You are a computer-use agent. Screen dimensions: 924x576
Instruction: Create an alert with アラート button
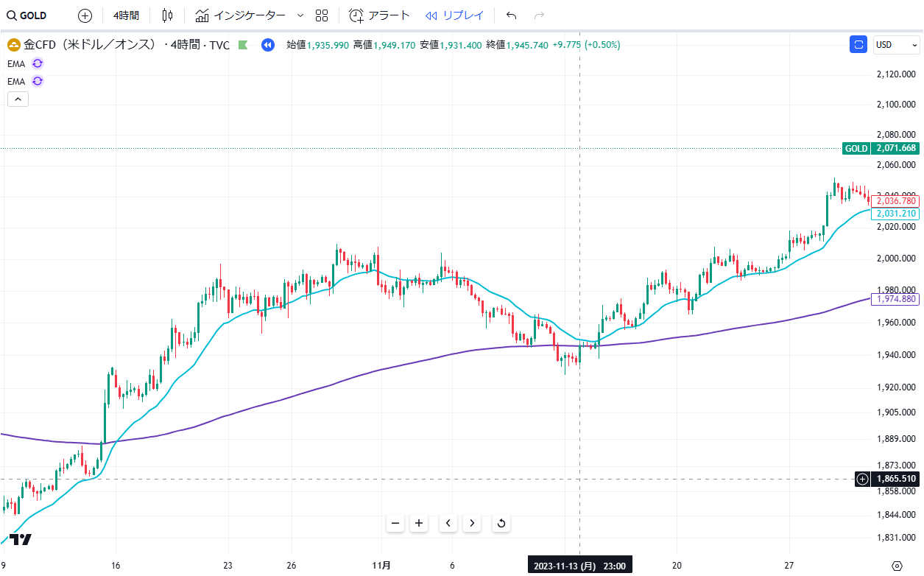[379, 15]
